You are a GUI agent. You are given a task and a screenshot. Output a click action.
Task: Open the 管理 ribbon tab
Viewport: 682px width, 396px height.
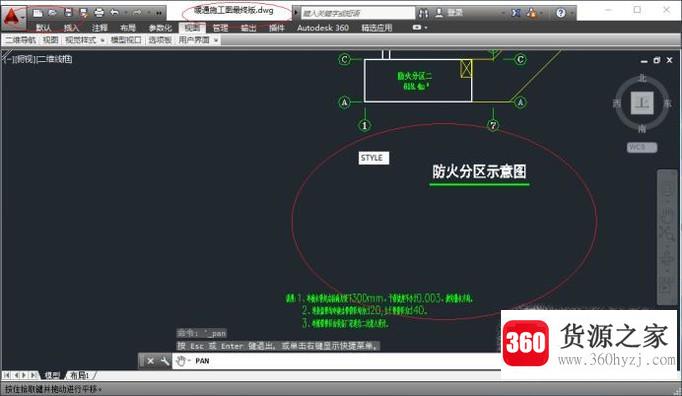pos(220,28)
